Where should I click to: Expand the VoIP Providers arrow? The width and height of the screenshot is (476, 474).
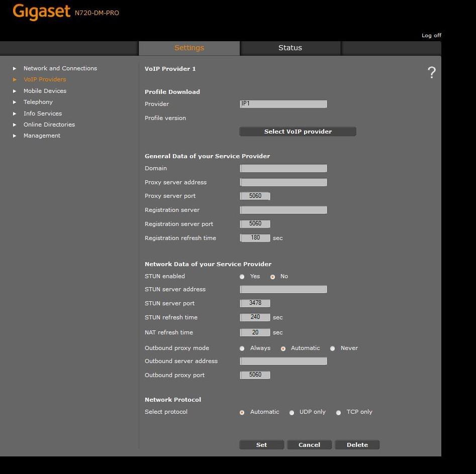[x=14, y=79]
